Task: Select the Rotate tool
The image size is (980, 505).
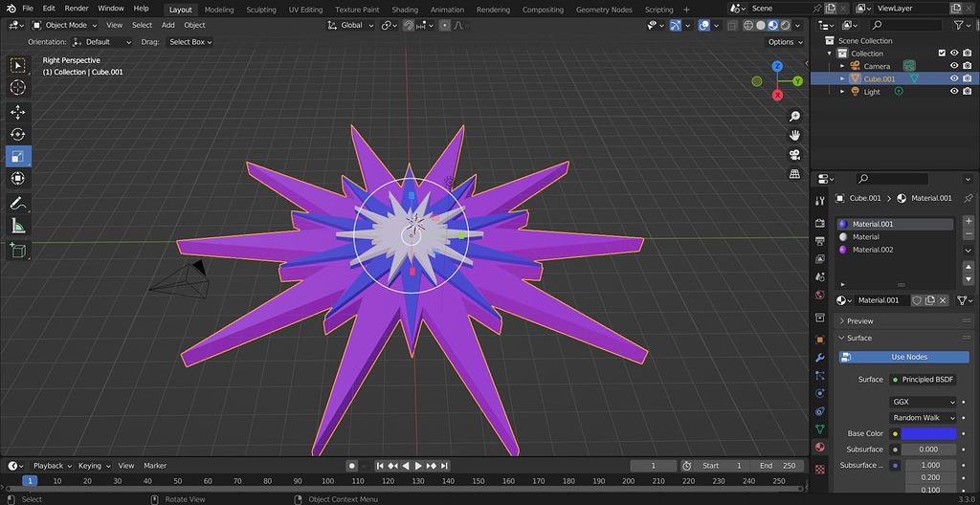Action: [x=18, y=134]
